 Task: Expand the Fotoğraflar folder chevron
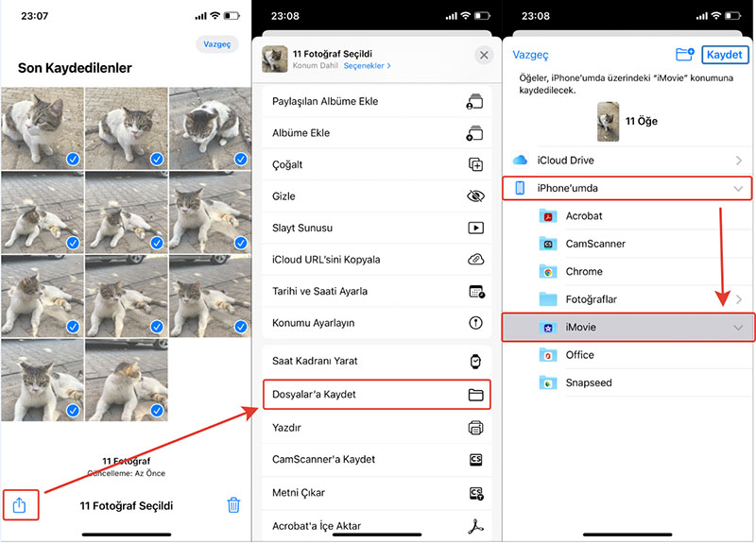tap(738, 299)
